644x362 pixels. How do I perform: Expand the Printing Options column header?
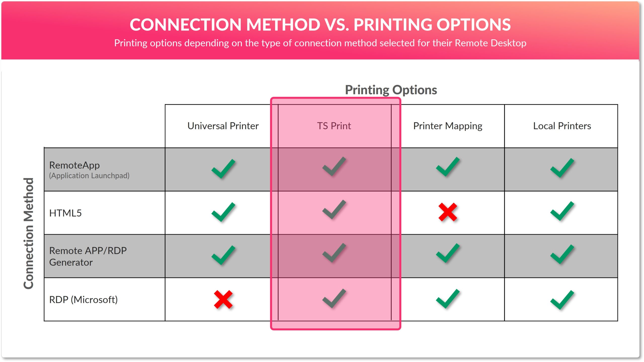(x=384, y=89)
